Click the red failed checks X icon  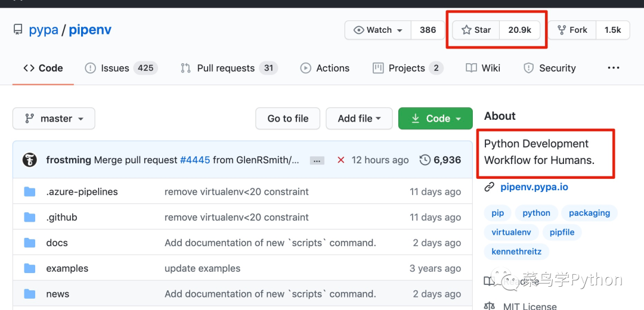(340, 160)
